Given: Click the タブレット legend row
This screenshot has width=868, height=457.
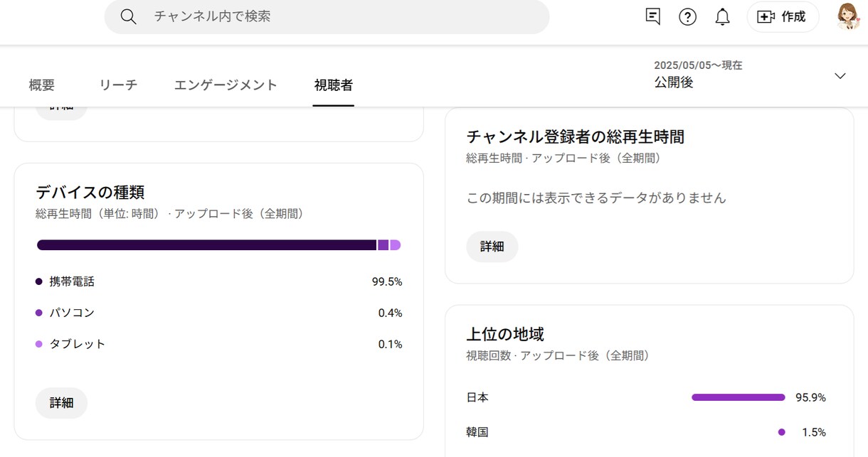Looking at the screenshot, I should pyautogui.click(x=219, y=344).
